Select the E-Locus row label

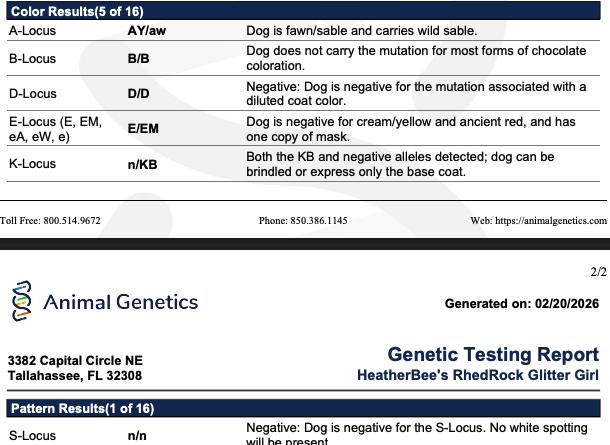pyautogui.click(x=54, y=129)
